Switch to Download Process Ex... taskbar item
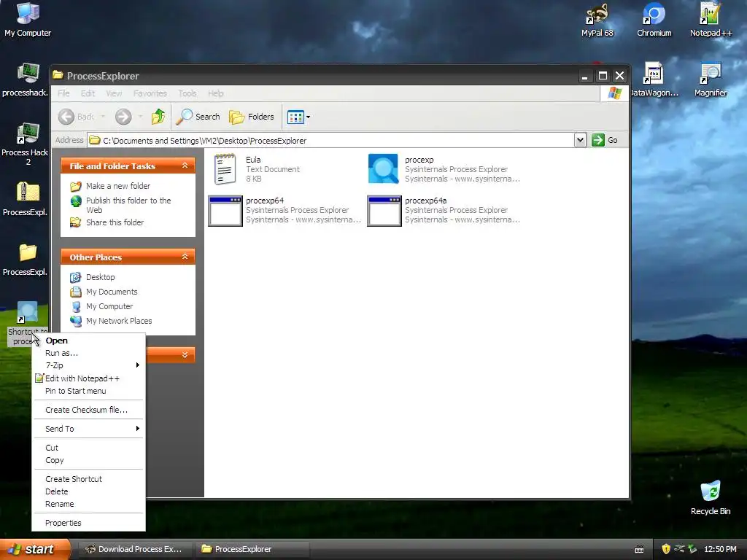 point(134,549)
